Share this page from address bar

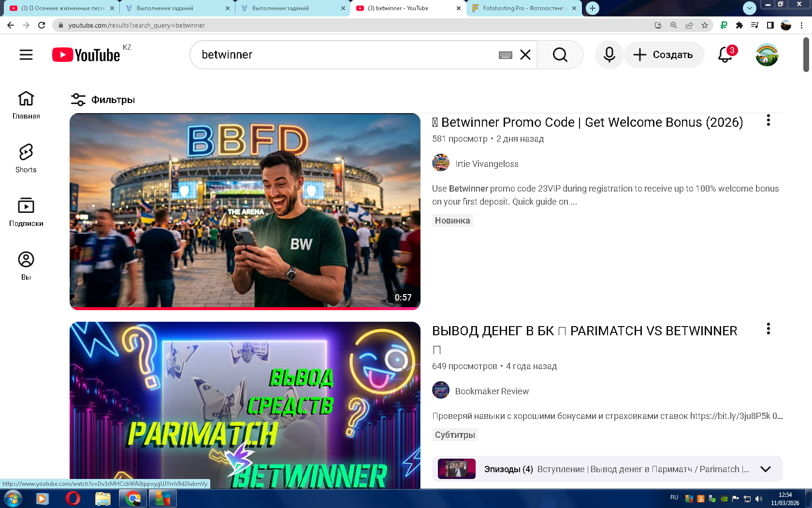coord(689,25)
